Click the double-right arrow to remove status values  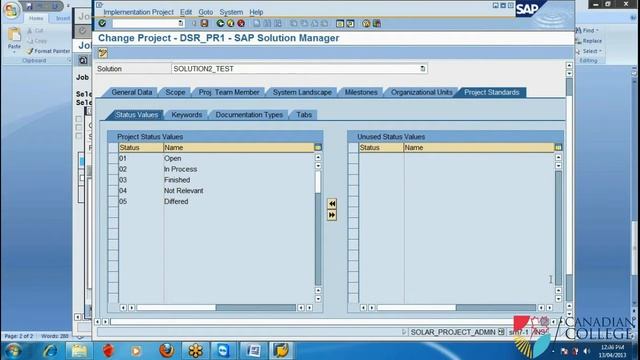[x=332, y=215]
